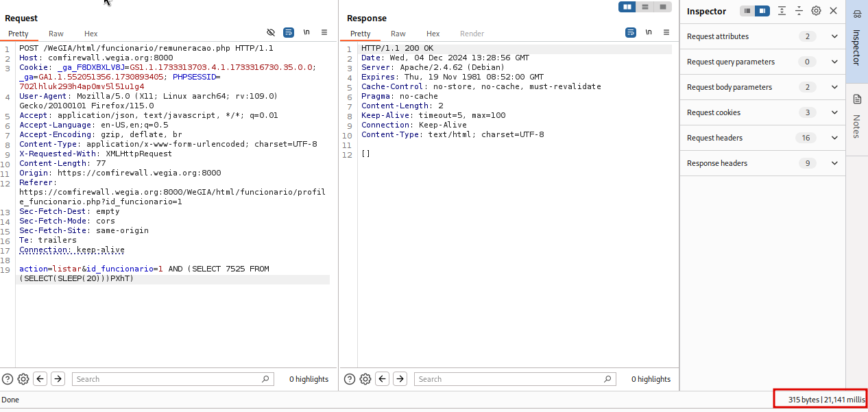Toggle Request message wrap button
Image resolution: width=868 pixels, height=412 pixels.
point(289,32)
